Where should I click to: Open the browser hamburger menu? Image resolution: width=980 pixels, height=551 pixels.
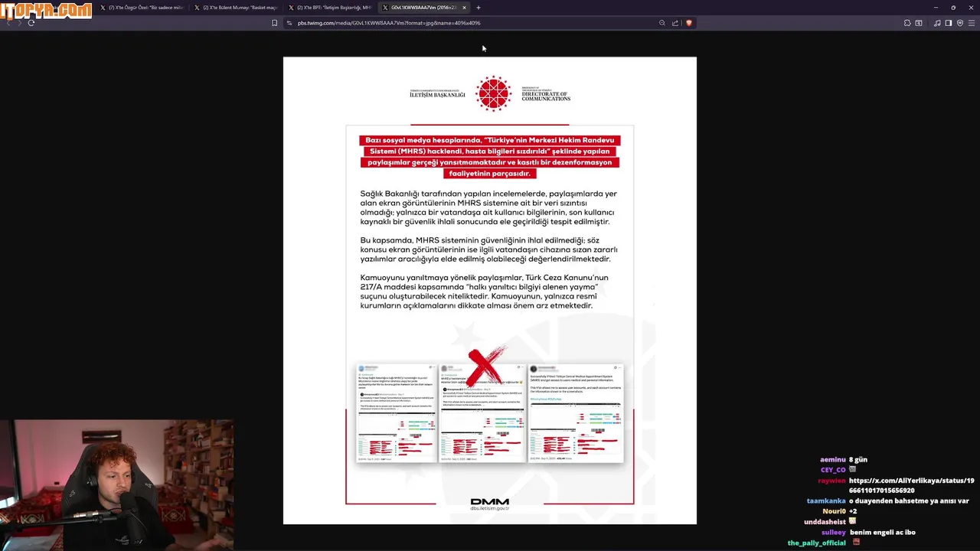click(x=972, y=23)
